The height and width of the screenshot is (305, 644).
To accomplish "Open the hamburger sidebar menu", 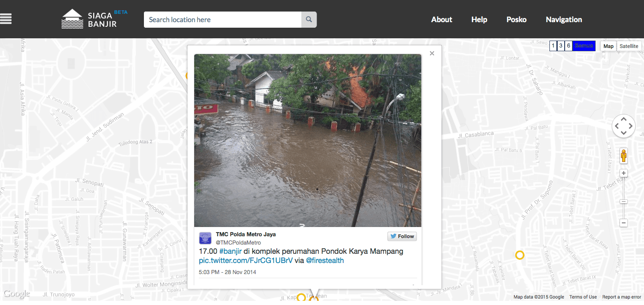I will pos(6,19).
